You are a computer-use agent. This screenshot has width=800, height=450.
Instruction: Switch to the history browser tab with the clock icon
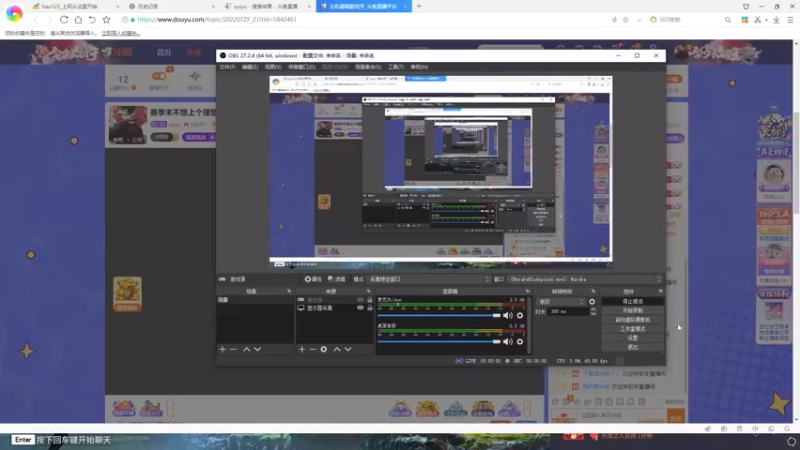coord(170,6)
